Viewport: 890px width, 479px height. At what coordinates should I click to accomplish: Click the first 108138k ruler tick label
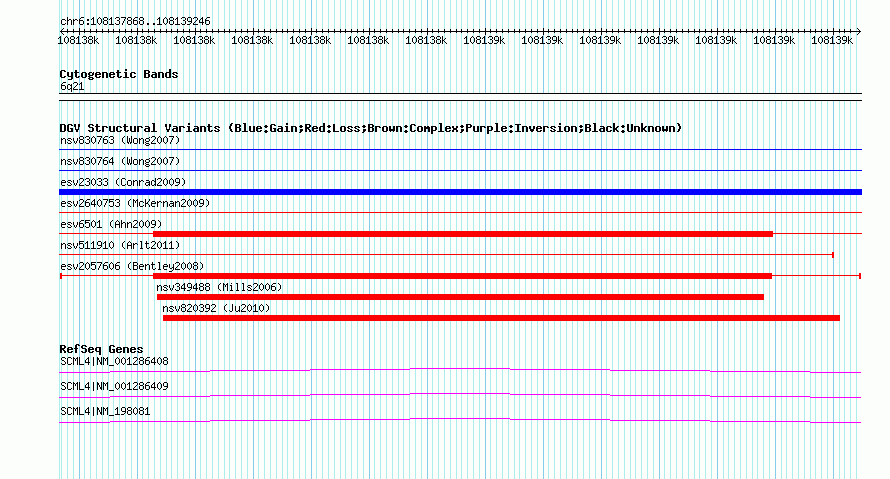tap(78, 40)
